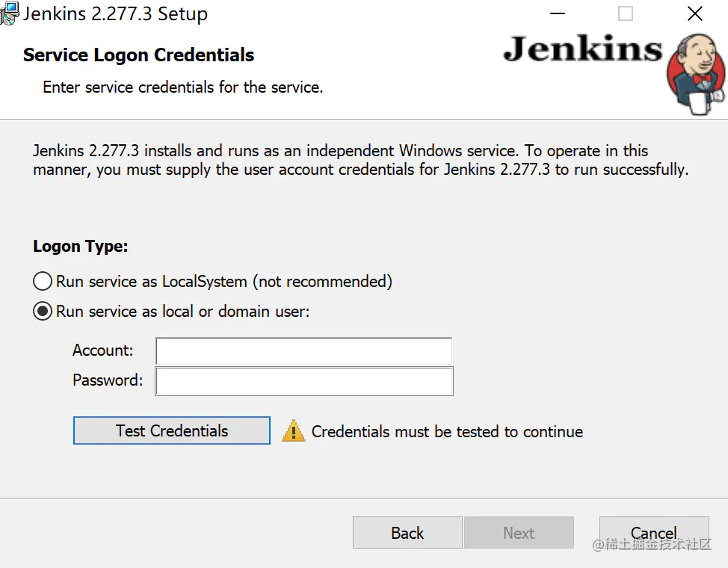The image size is (728, 568).
Task: Click the Jenkins butler mascot logo
Action: tap(696, 75)
